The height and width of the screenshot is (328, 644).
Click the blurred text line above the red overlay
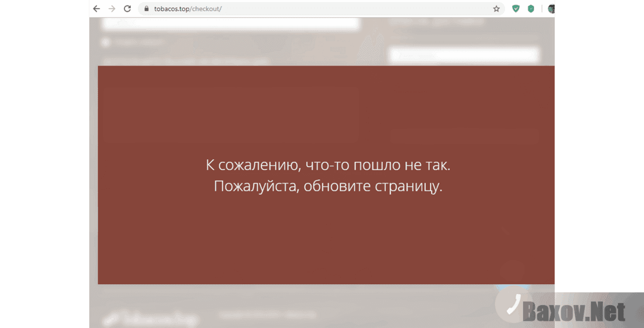tap(186, 60)
